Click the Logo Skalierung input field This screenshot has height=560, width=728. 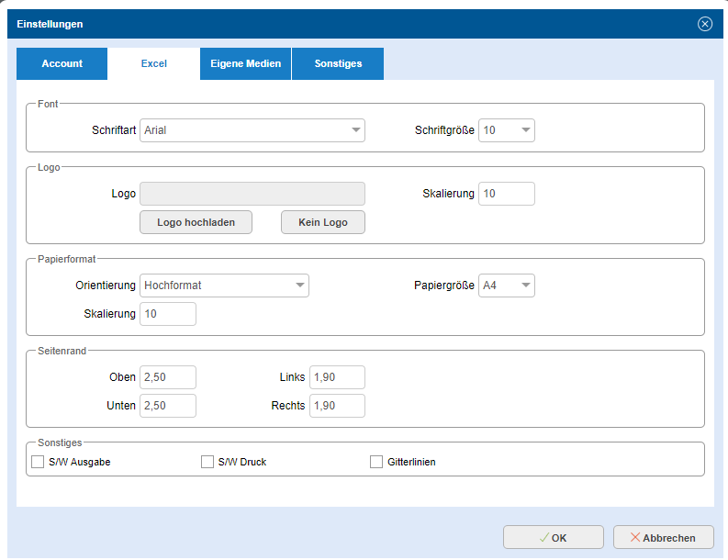pyautogui.click(x=506, y=194)
